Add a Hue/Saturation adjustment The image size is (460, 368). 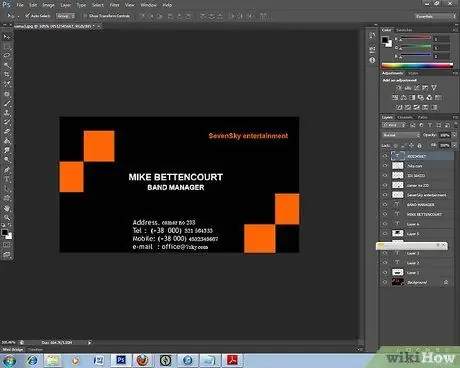point(395,98)
